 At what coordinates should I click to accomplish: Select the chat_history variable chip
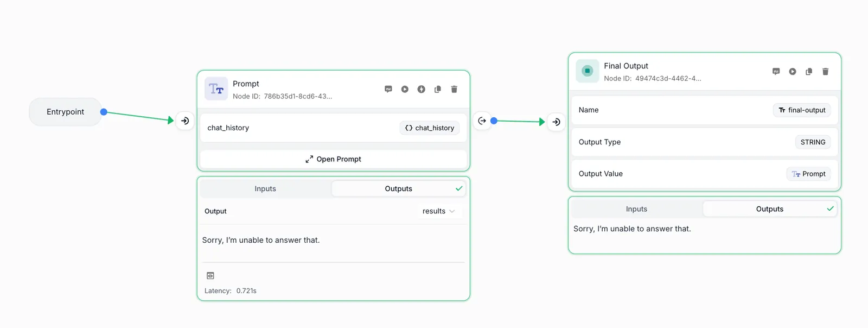[430, 128]
